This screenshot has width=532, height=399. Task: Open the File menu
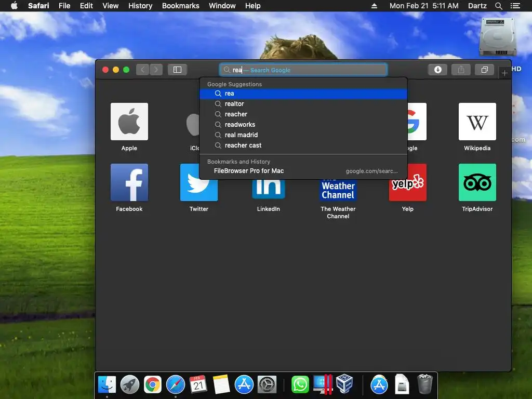(64, 6)
